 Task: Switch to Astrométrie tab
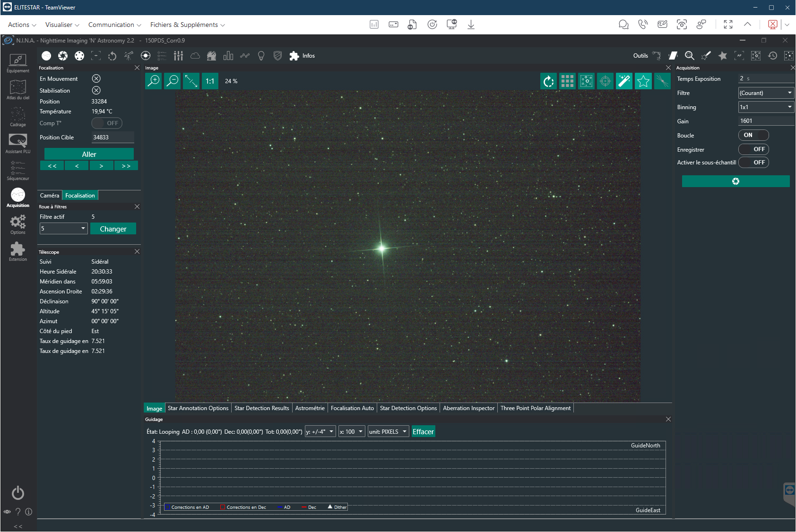(310, 408)
